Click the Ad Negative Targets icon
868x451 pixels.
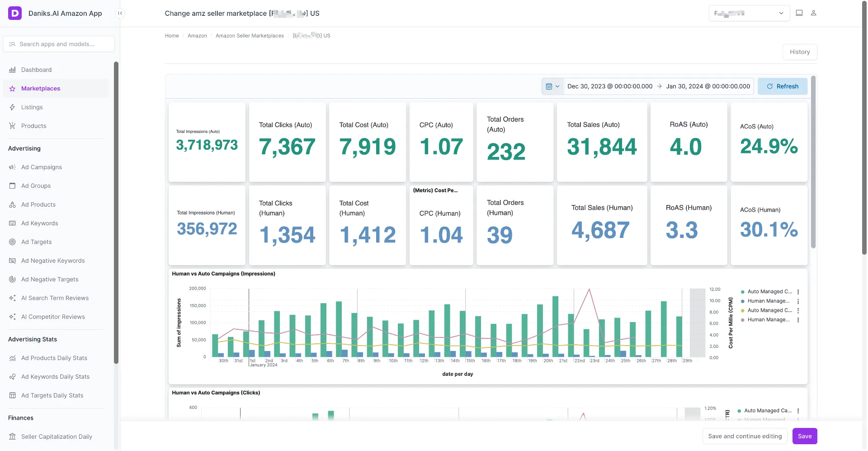pyautogui.click(x=12, y=280)
